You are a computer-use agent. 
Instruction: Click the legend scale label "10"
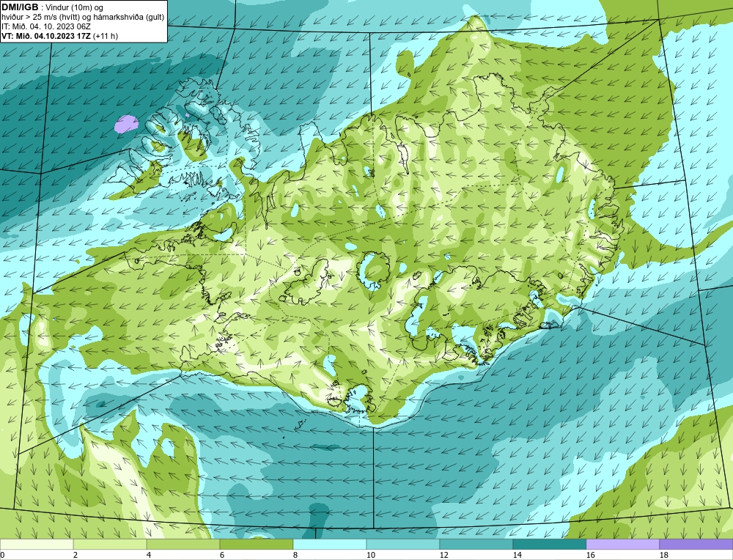click(x=370, y=555)
